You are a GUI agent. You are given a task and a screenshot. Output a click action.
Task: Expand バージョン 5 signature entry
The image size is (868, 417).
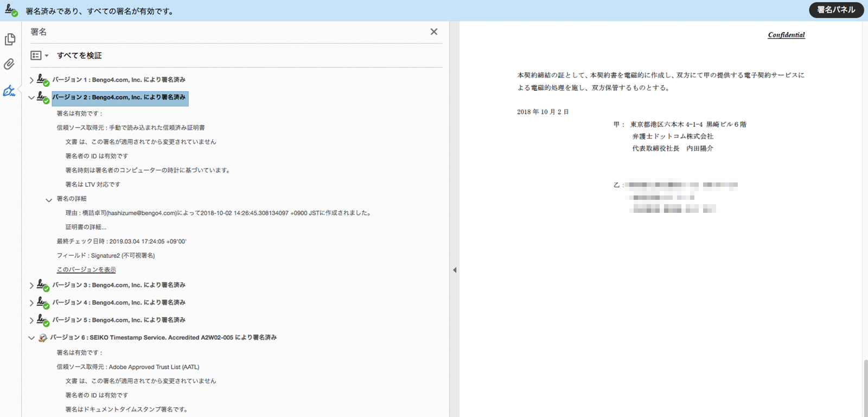pos(31,320)
